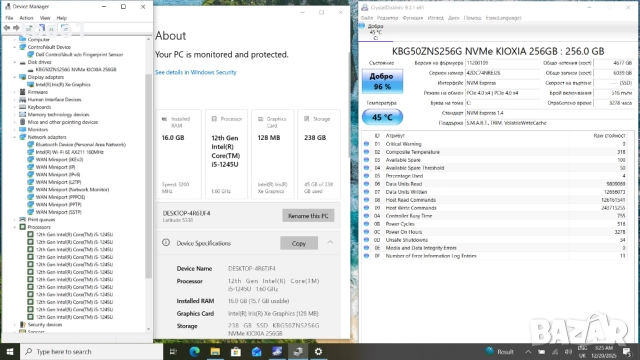Image resolution: width=640 pixels, height=360 pixels.
Task: Select WAN Miniport (SSTP) entry
Action: pos(58,212)
